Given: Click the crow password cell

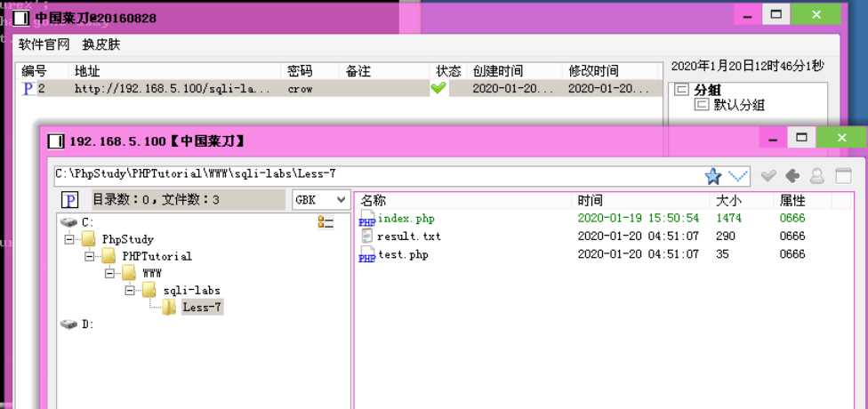Looking at the screenshot, I should [301, 89].
